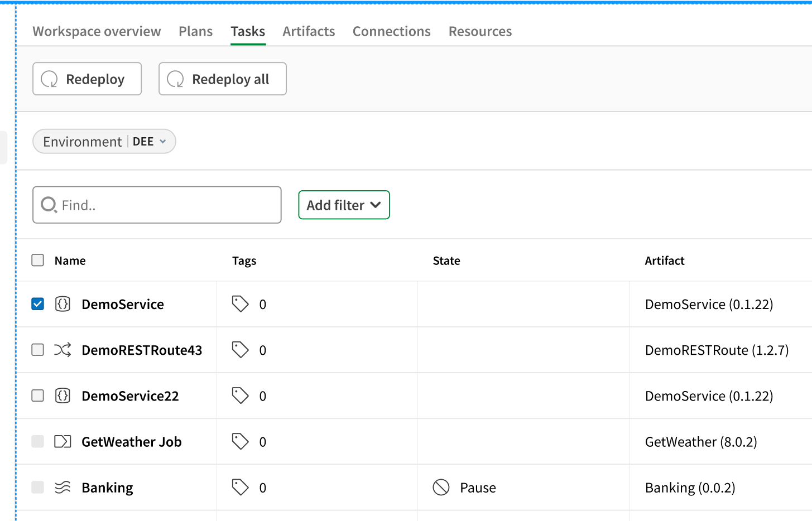Select the streams icon beside Banking
The image size is (812, 521).
[x=63, y=487]
